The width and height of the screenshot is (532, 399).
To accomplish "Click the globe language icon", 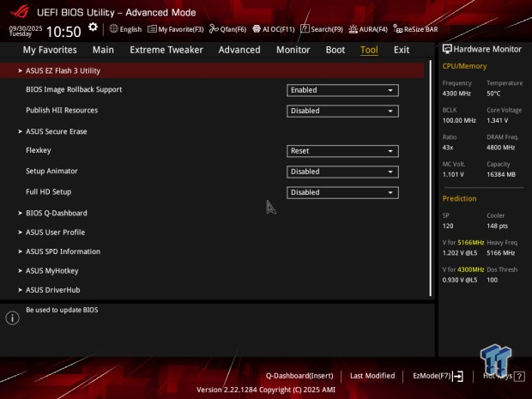I will point(113,29).
